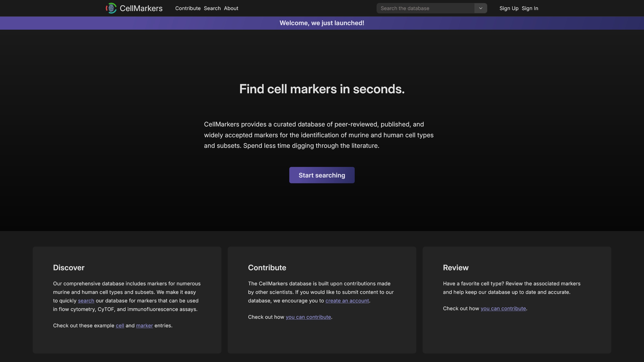Click the 'Welcome, we just launched!' banner
This screenshot has height=362, width=644.
coord(322,23)
